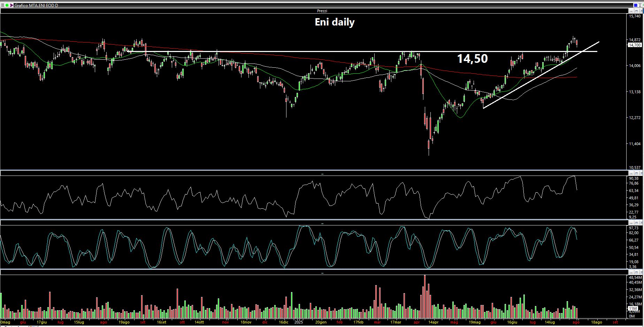Screen dimensions: 644x327
Task: Click the 20gen date on the time axis
Action: click(x=321, y=322)
